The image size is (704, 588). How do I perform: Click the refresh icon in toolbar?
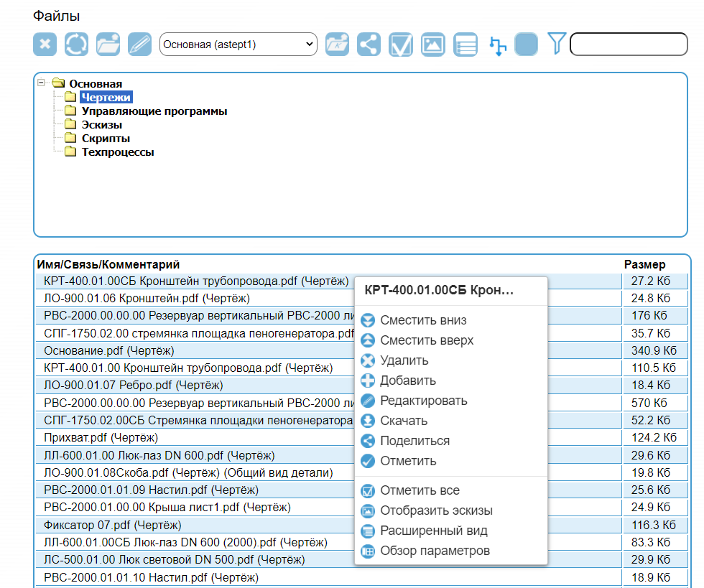pos(76,44)
